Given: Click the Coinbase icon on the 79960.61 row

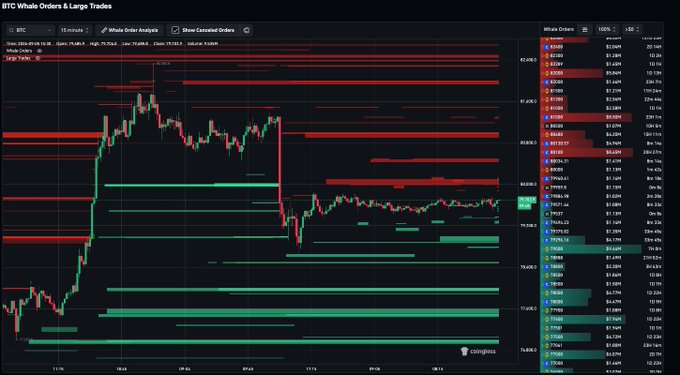Looking at the screenshot, I should pyautogui.click(x=547, y=179).
